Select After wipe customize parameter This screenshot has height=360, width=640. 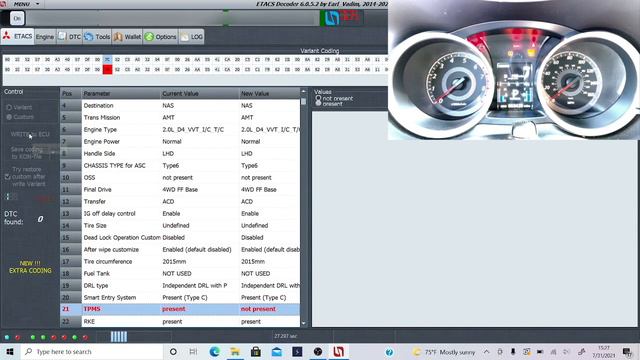point(180,249)
